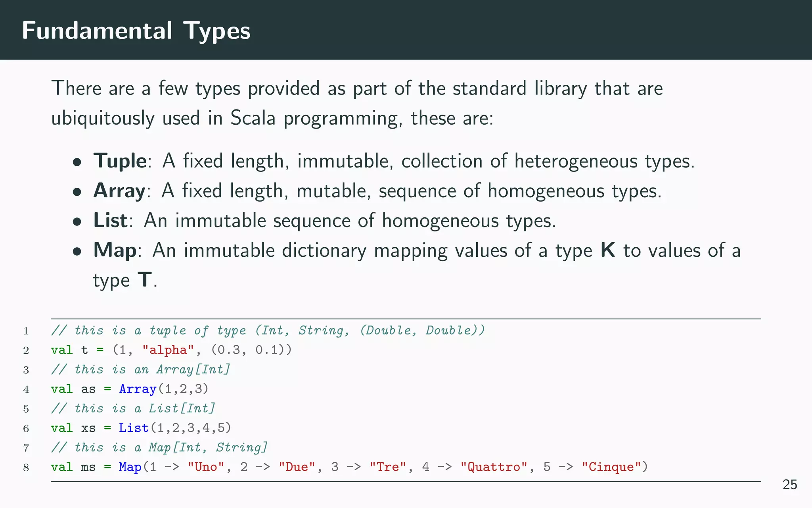This screenshot has height=508, width=812.
Task: Click the "Quattro" string in the map
Action: pos(494,467)
